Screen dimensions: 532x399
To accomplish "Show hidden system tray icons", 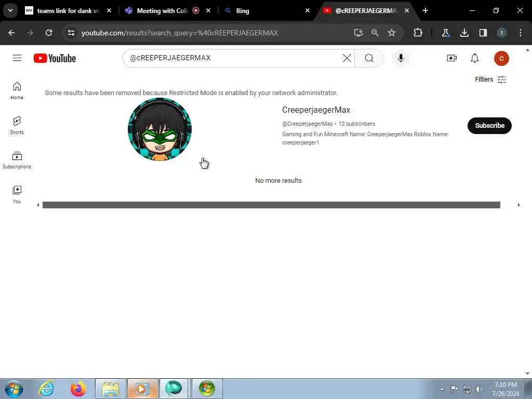I will click(442, 389).
